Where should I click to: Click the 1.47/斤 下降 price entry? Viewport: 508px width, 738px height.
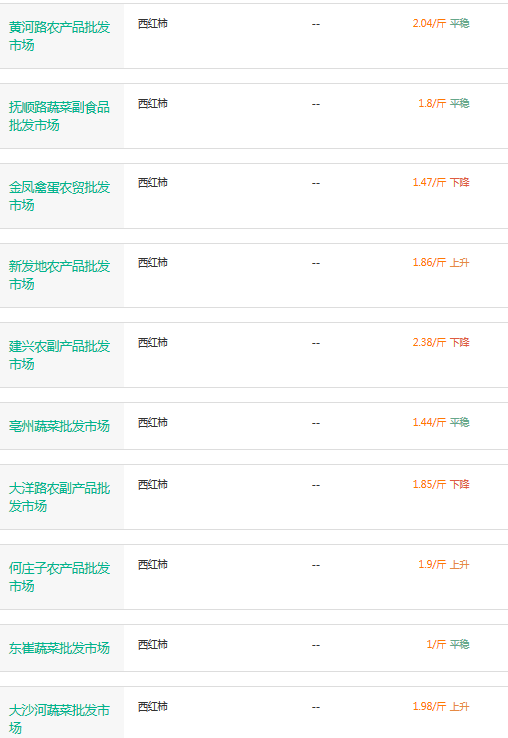coord(441,182)
